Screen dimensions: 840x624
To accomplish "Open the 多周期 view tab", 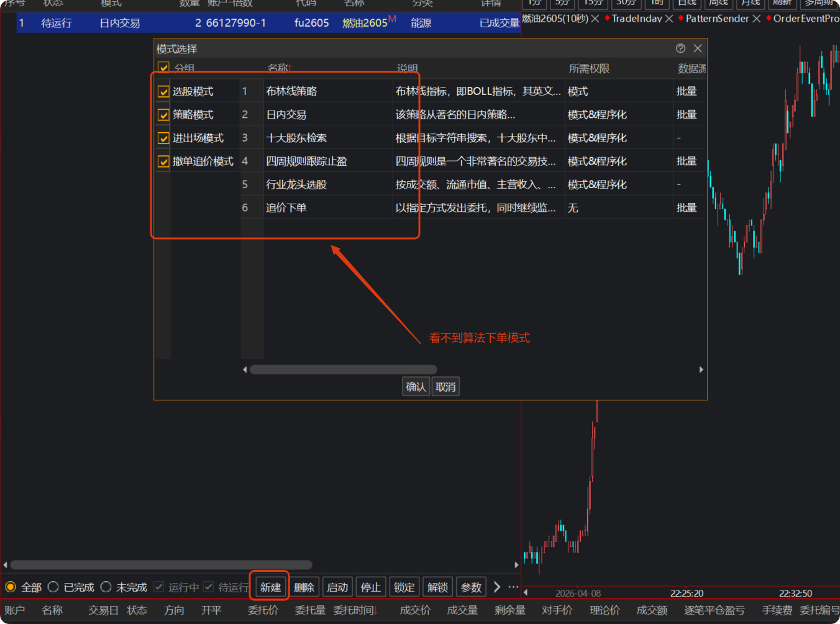I will (818, 3).
